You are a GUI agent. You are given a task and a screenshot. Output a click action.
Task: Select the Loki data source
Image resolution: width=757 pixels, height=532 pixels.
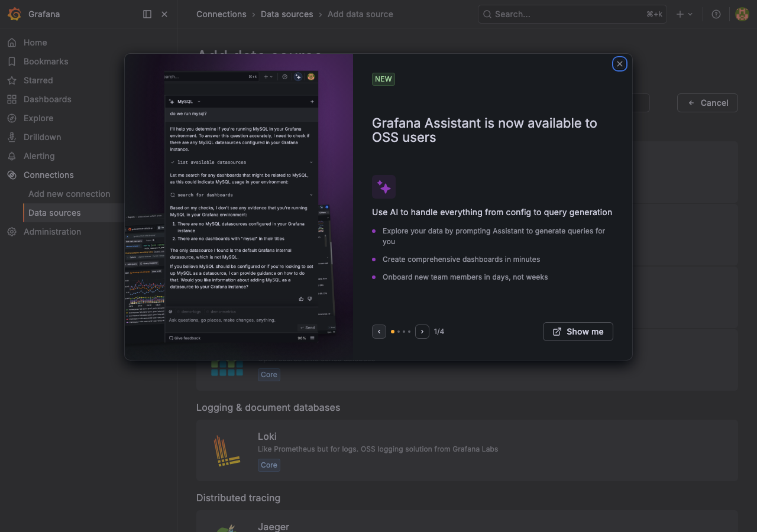coord(467,450)
